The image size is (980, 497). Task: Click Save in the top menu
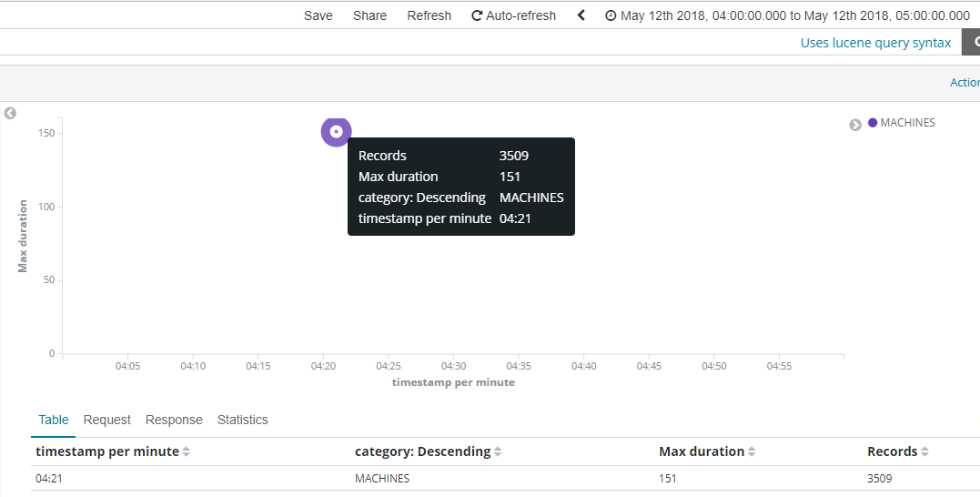tap(318, 15)
